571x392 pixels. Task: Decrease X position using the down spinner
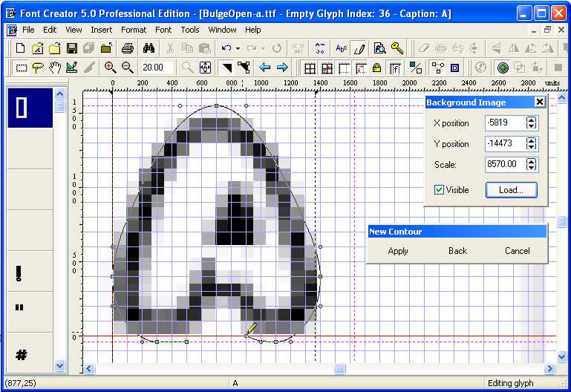(x=531, y=126)
